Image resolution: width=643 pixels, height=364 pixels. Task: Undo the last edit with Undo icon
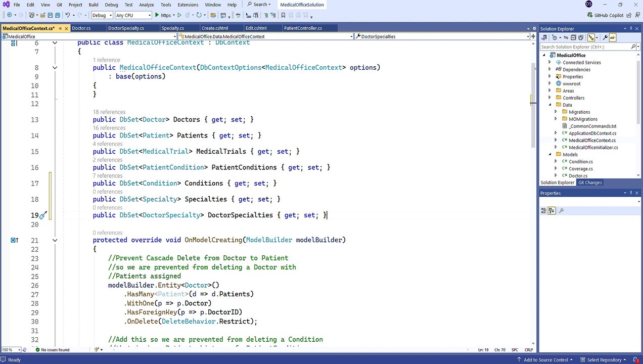pyautogui.click(x=67, y=15)
